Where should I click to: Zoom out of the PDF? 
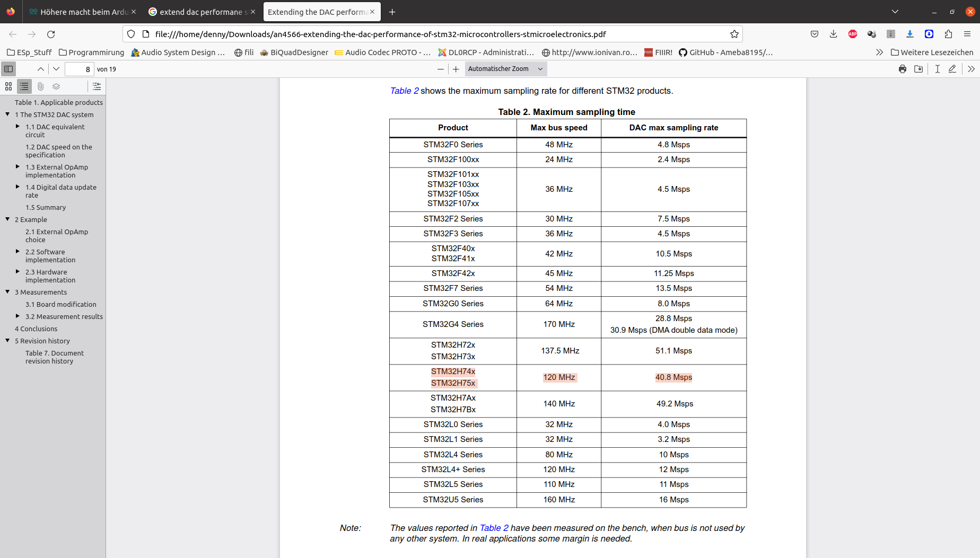point(440,69)
